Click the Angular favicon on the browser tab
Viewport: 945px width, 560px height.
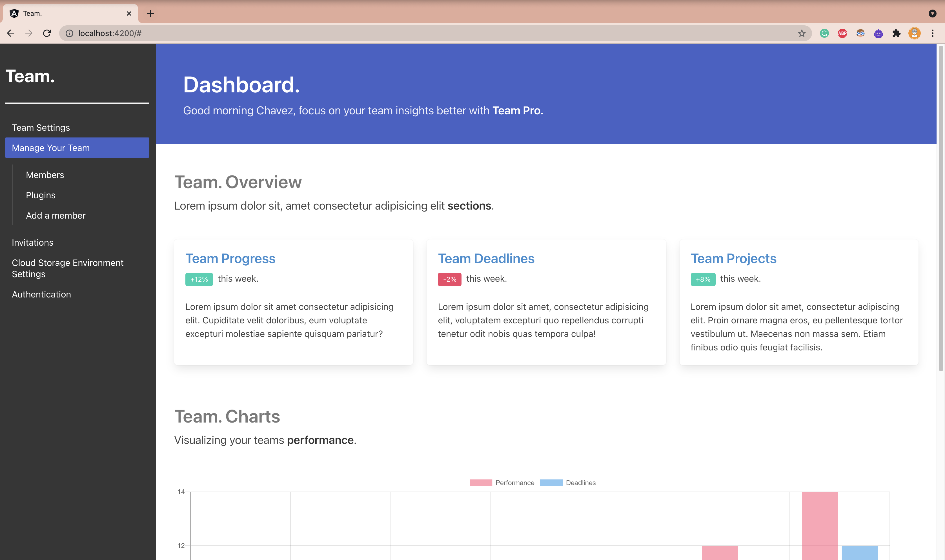[14, 13]
